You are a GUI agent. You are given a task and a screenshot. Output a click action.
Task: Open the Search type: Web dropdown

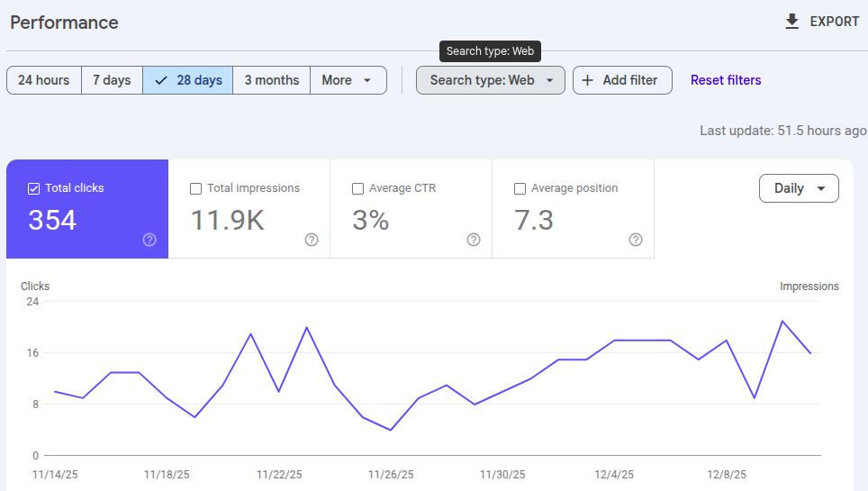(x=491, y=80)
